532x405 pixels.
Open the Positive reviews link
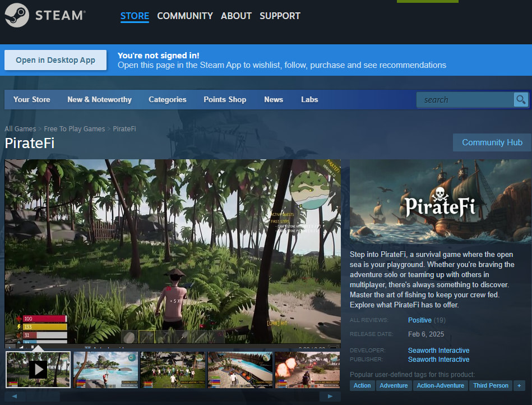(x=420, y=320)
